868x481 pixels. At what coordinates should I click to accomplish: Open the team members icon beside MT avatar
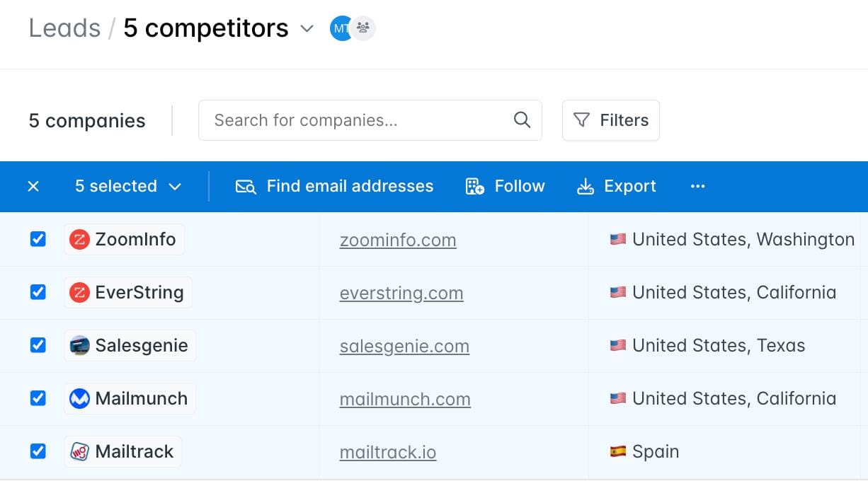[x=363, y=28]
